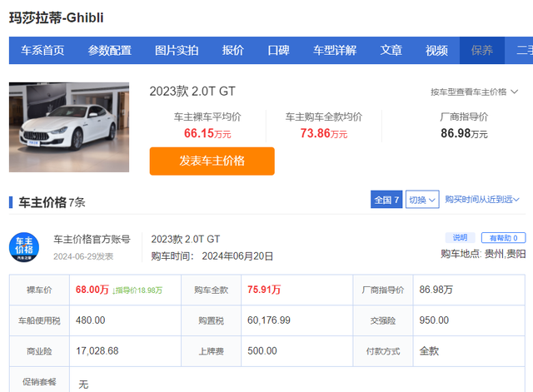Select the 全国 7 filter button
Image resolution: width=533 pixels, height=392 pixels.
point(386,200)
